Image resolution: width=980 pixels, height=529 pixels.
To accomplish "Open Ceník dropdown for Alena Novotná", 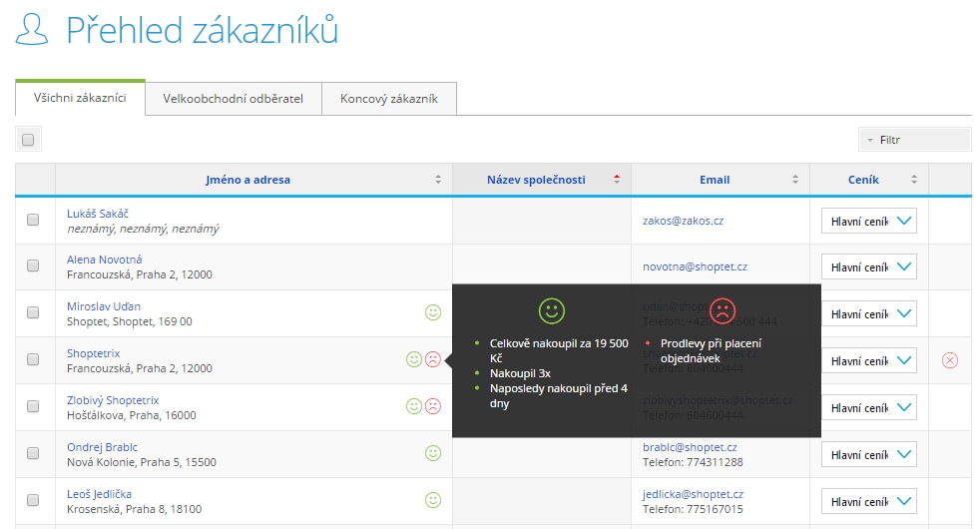I will pos(869,267).
